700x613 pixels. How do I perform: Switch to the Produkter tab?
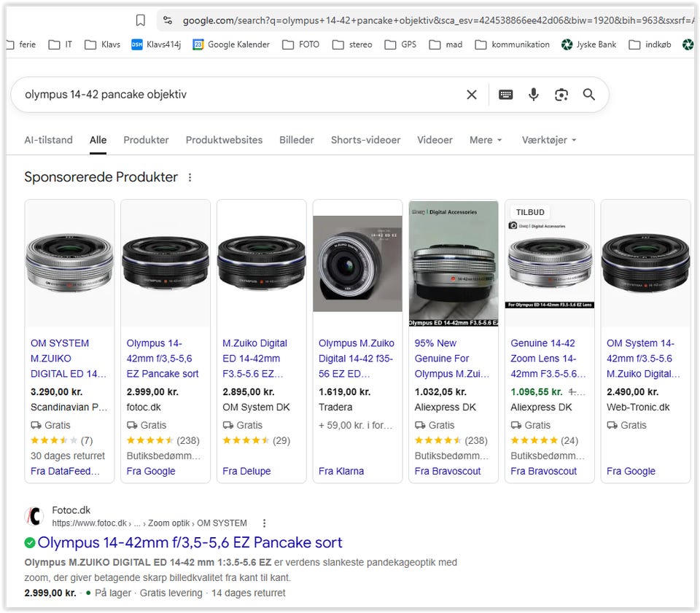[146, 140]
